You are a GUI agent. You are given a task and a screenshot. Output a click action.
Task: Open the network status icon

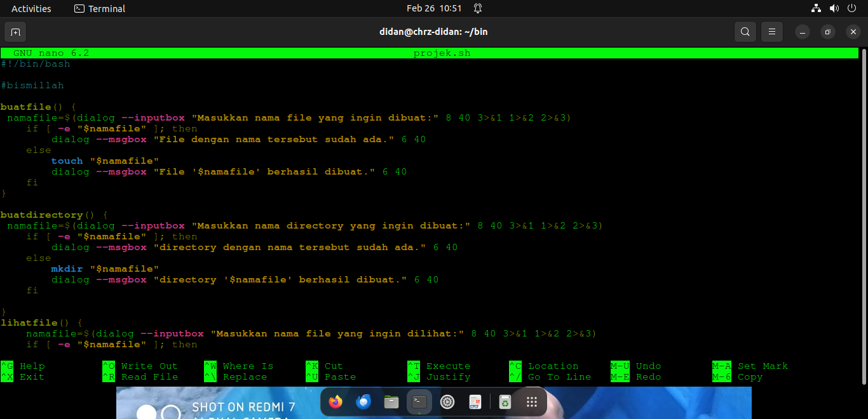click(x=817, y=8)
